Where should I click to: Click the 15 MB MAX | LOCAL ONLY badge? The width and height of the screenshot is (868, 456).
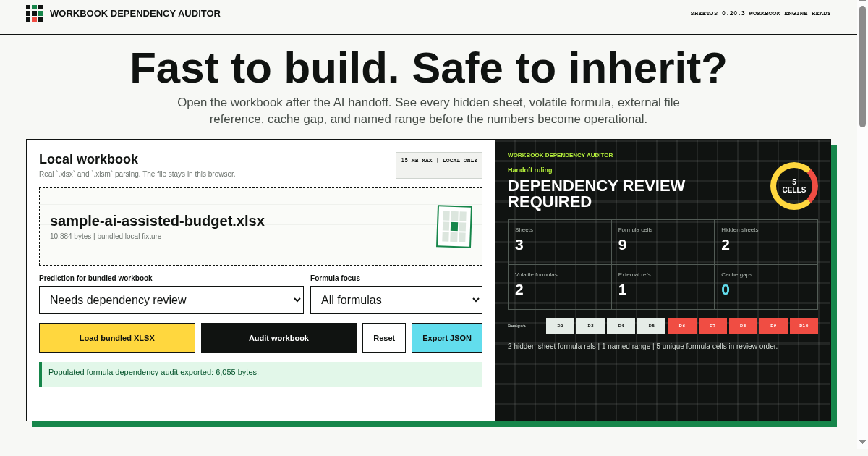(x=439, y=165)
